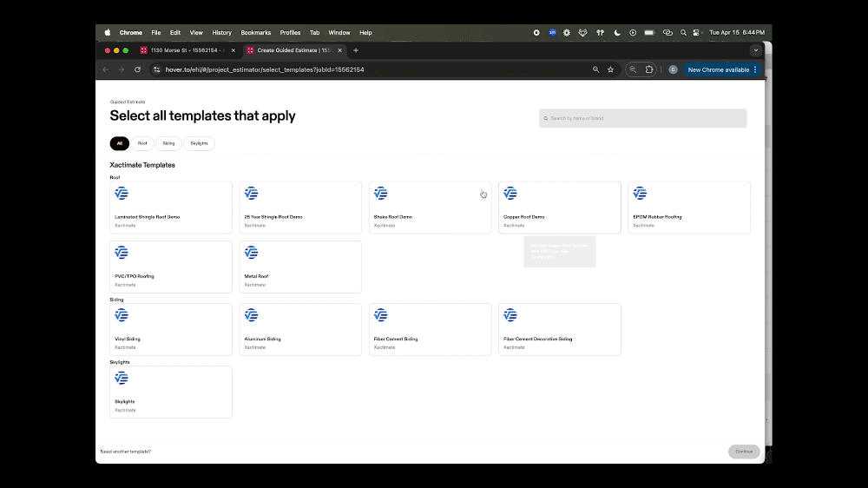The image size is (868, 488).
Task: Click the date and time in menu bar
Action: tap(737, 33)
